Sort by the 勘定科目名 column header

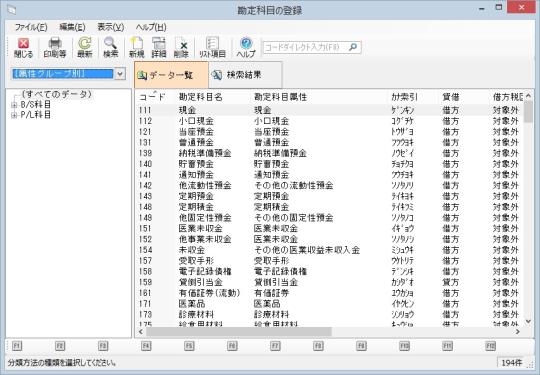[201, 97]
